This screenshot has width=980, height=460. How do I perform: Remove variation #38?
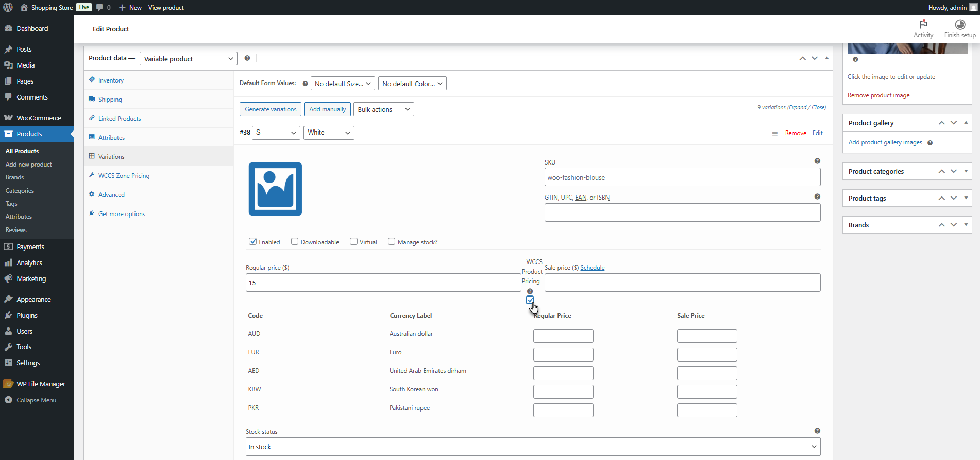796,133
